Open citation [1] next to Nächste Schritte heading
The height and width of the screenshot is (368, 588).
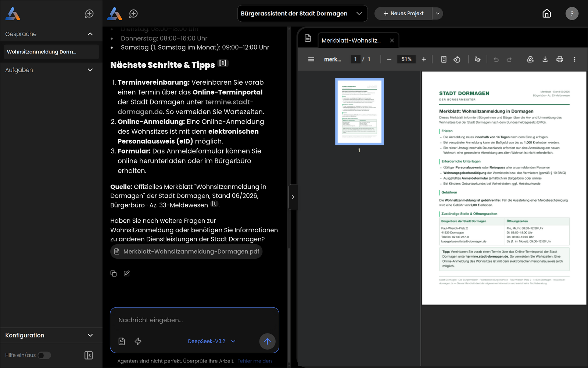coord(223,63)
